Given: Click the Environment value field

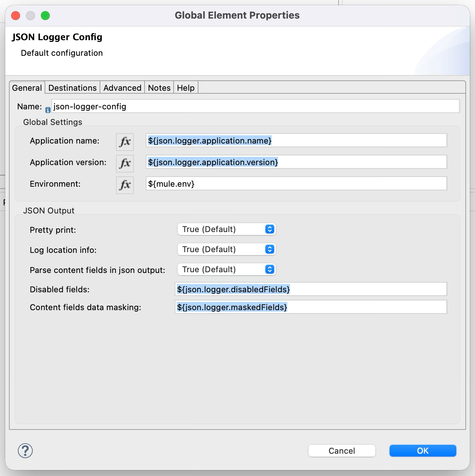Looking at the screenshot, I should click(x=295, y=183).
